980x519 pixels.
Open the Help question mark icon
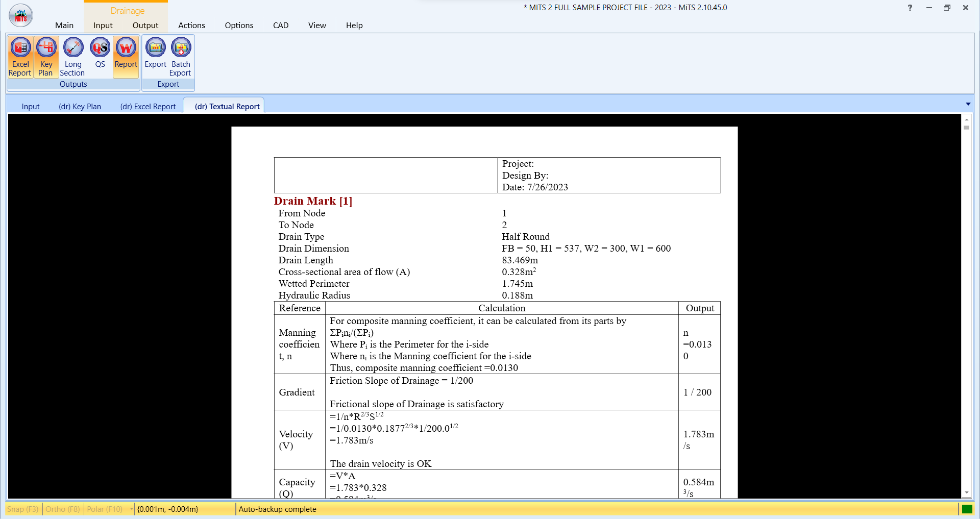click(x=910, y=8)
